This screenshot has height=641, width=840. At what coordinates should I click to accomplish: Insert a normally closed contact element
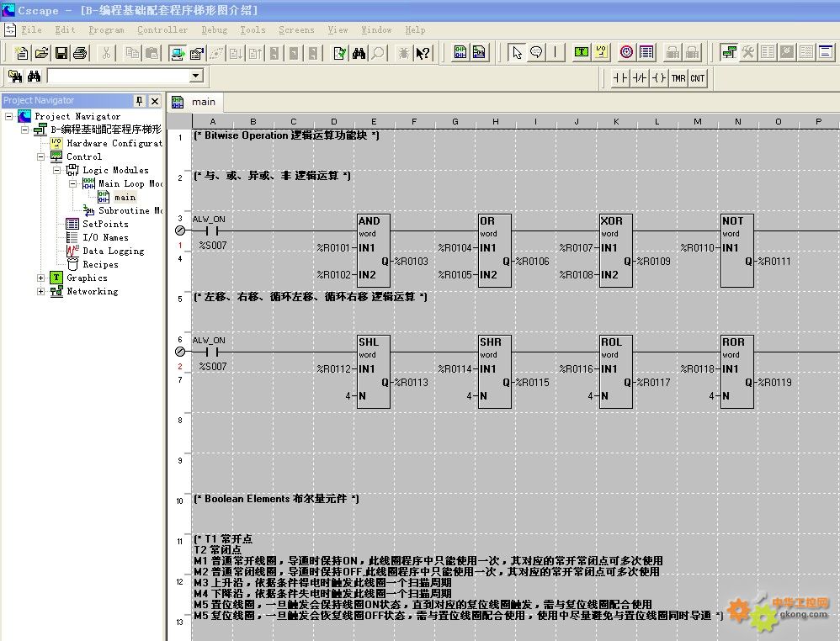[640, 78]
